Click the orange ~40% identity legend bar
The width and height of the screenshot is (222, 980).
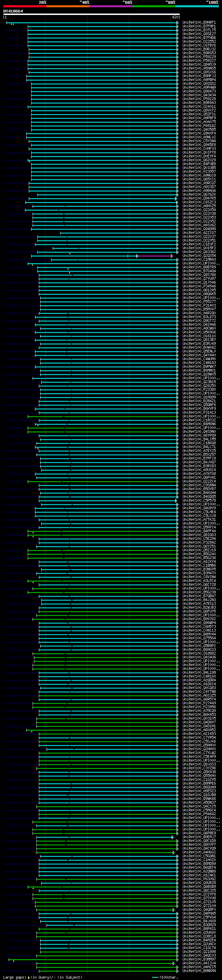tap(68, 6)
